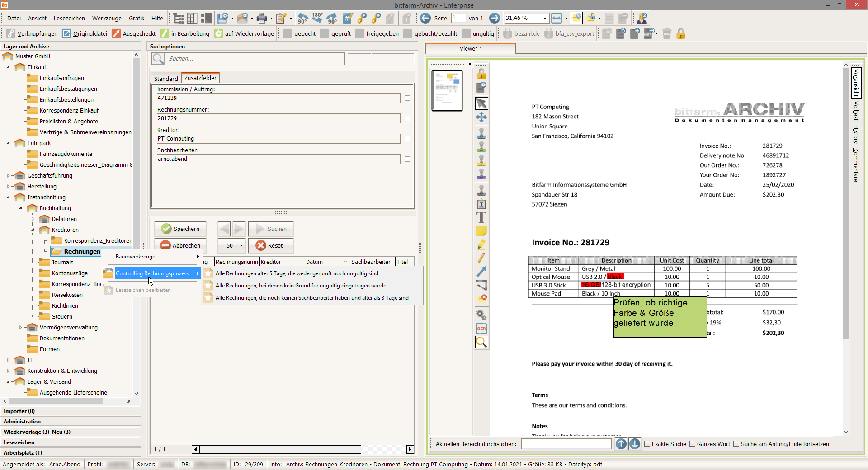Select the text annotation T tool

point(481,217)
